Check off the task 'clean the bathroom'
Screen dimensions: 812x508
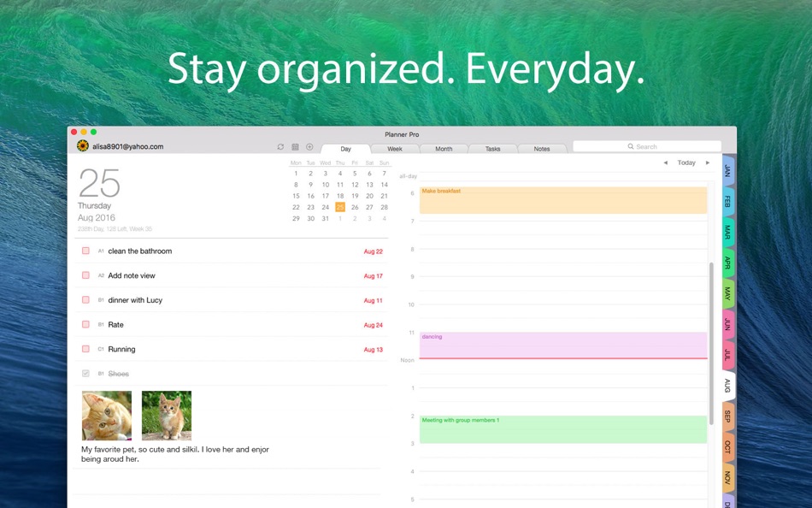pos(85,251)
